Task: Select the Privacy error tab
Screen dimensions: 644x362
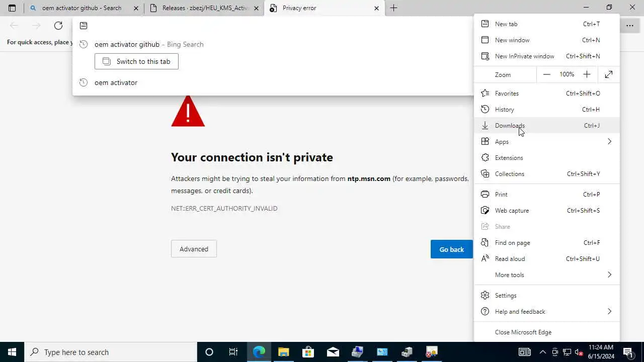Action: coord(325,8)
